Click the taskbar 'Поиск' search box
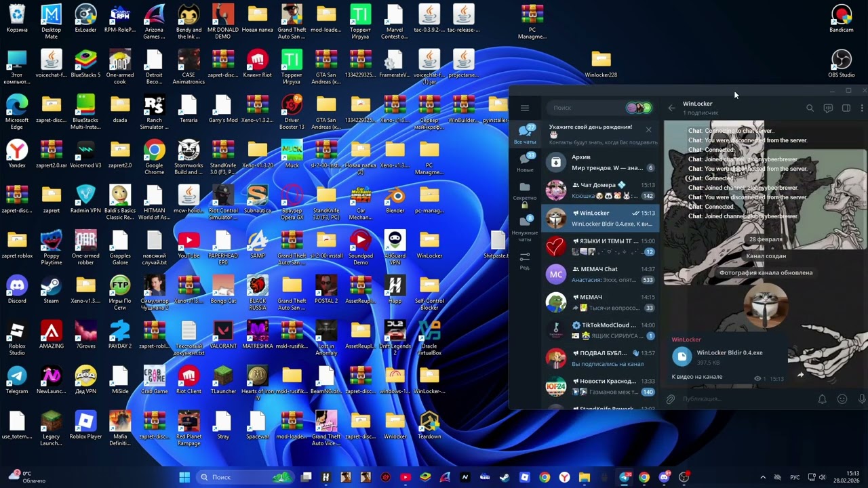The image size is (868, 488). (245, 477)
